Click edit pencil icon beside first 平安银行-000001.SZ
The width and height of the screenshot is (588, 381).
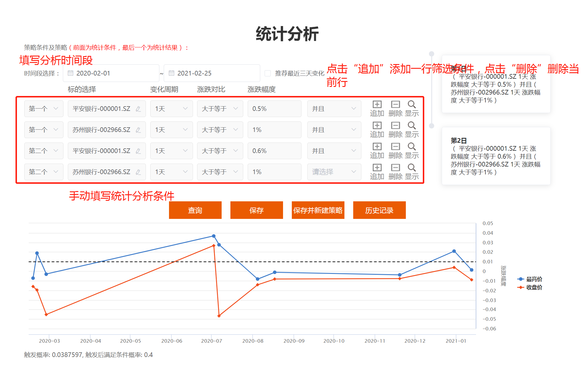click(x=138, y=109)
